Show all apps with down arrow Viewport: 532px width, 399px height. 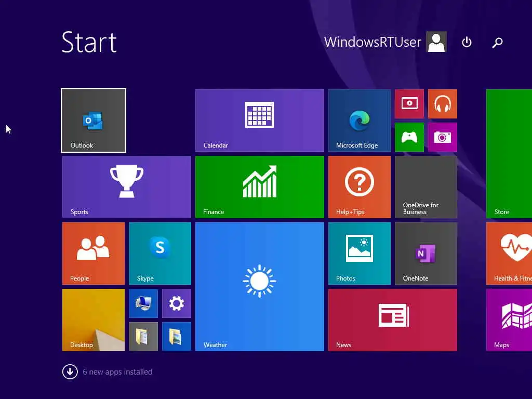point(70,371)
